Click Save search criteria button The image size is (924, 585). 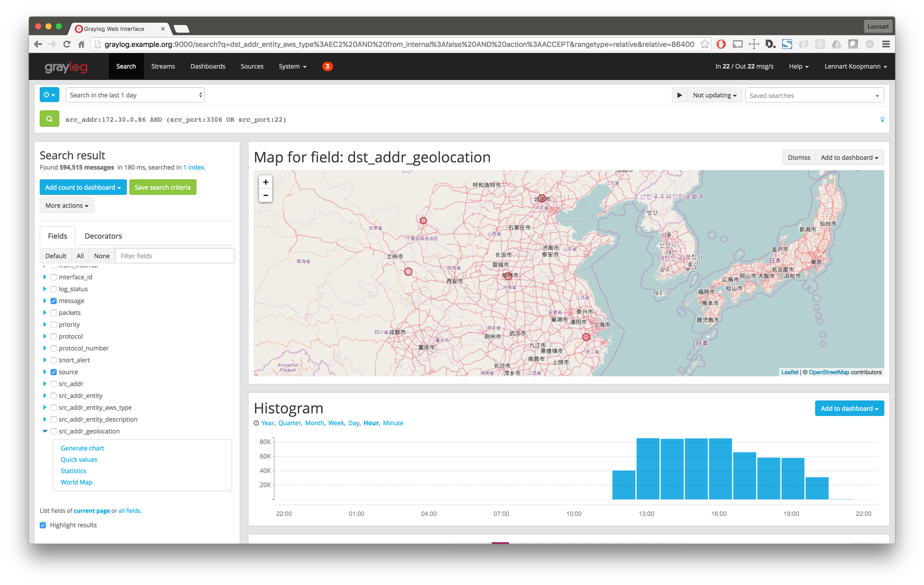coord(163,187)
